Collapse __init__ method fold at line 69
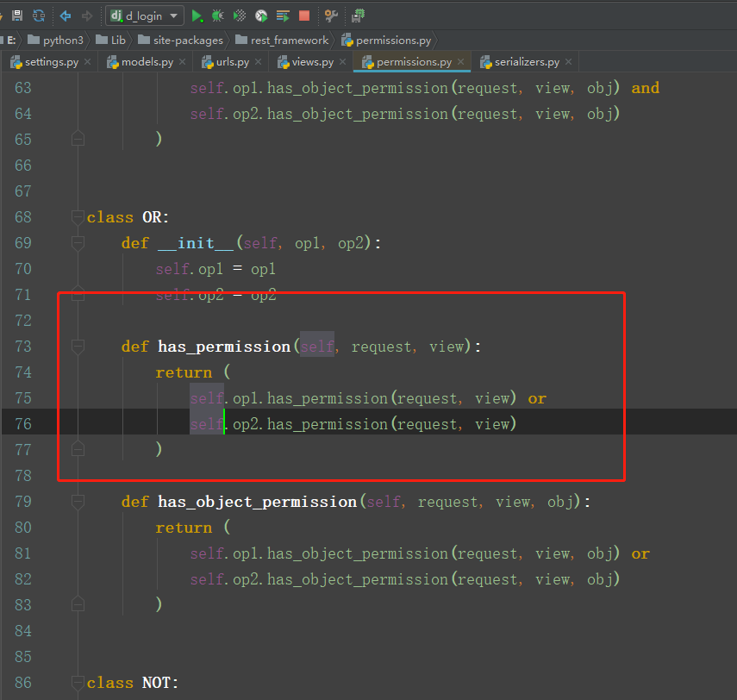The height and width of the screenshot is (700, 737). click(78, 243)
